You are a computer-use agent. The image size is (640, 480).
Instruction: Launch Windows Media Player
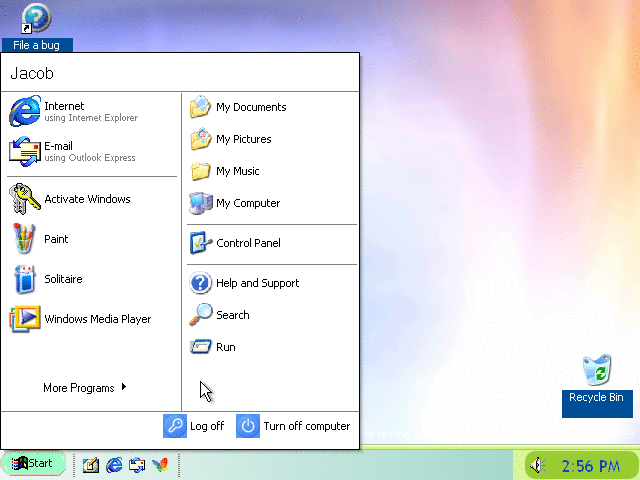pos(92,319)
